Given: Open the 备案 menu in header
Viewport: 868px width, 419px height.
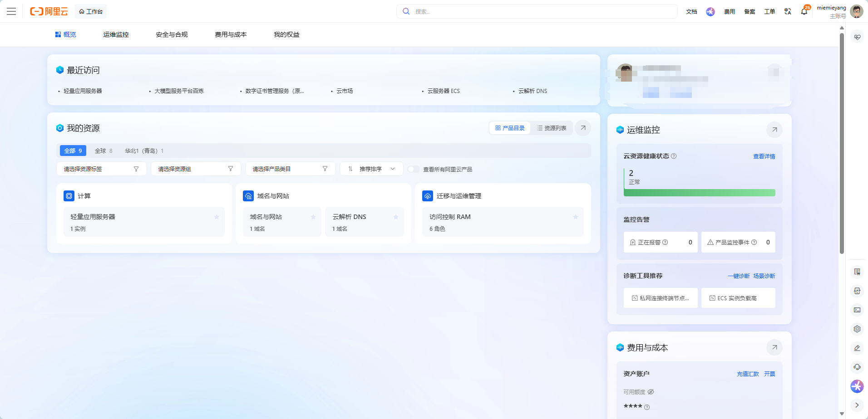Looking at the screenshot, I should click(750, 12).
